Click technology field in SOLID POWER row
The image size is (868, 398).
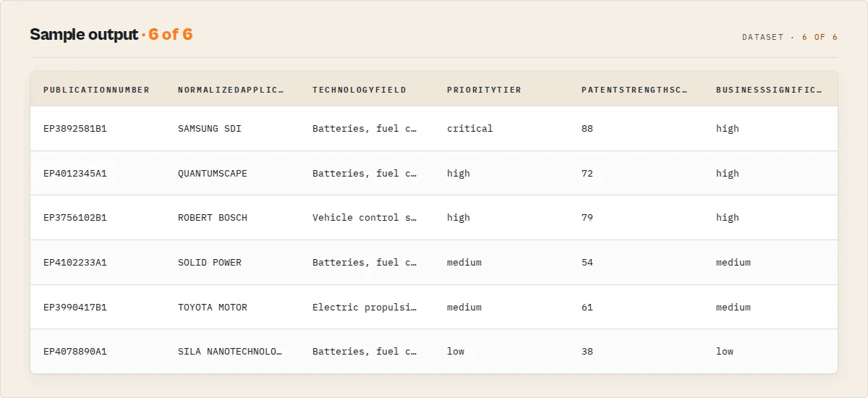click(x=365, y=263)
